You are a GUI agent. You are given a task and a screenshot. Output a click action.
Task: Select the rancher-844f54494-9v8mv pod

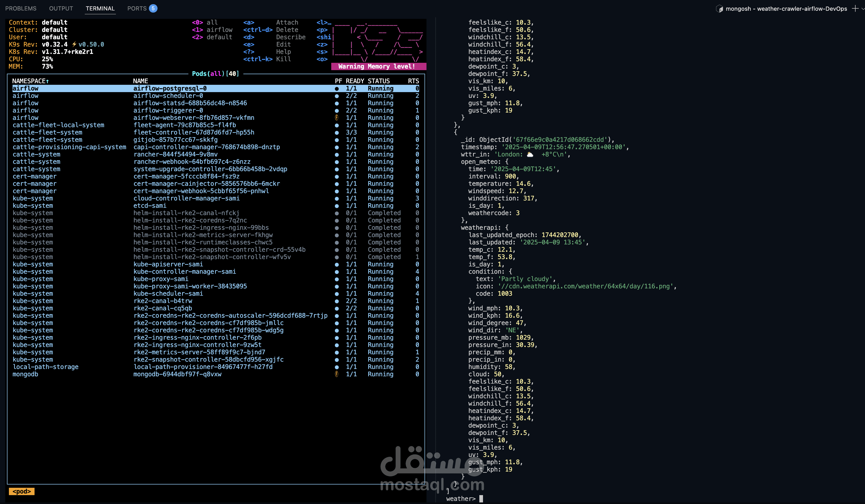click(x=175, y=154)
